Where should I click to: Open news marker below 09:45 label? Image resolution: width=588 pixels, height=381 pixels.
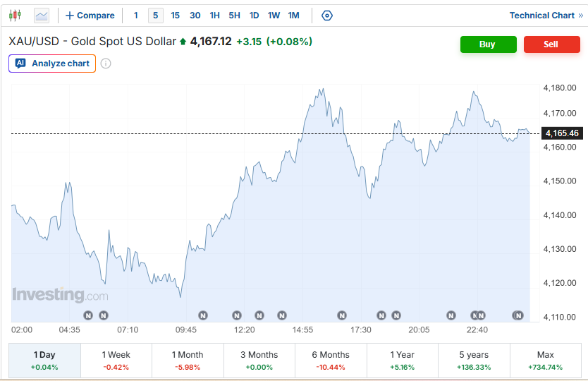click(x=203, y=315)
